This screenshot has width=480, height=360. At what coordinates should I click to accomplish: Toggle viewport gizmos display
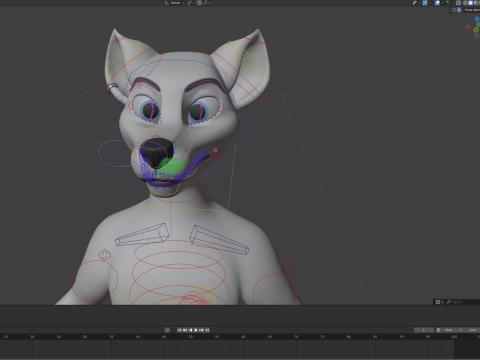[425, 3]
